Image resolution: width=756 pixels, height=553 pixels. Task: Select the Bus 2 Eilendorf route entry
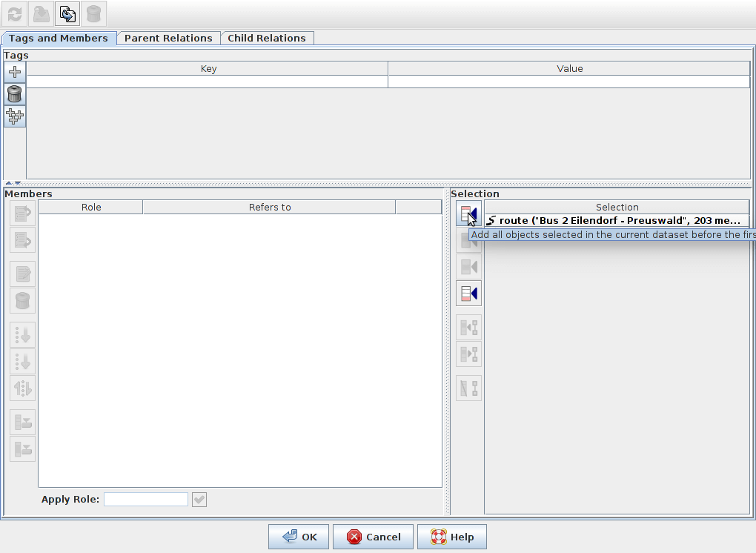(617, 221)
